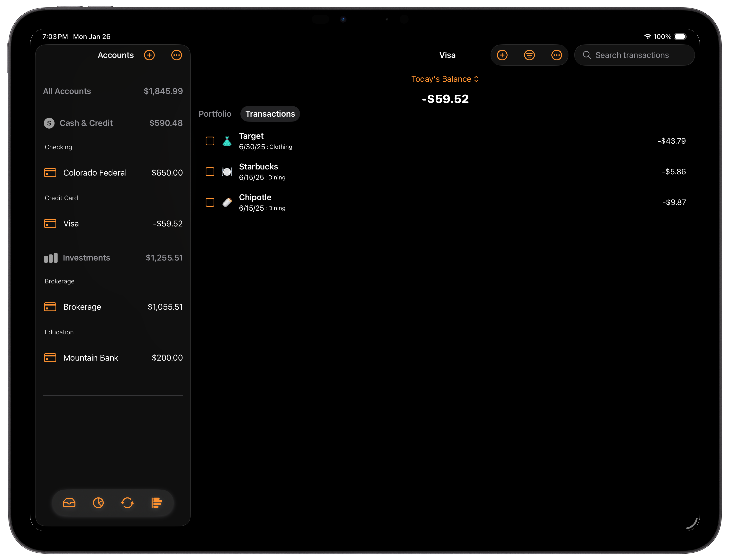Check the Target transaction checkbox

210,141
